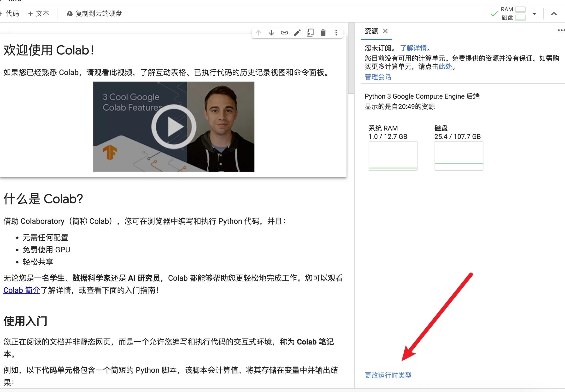The width and height of the screenshot is (565, 392).
Task: Play the Colab features video
Action: coord(174,126)
